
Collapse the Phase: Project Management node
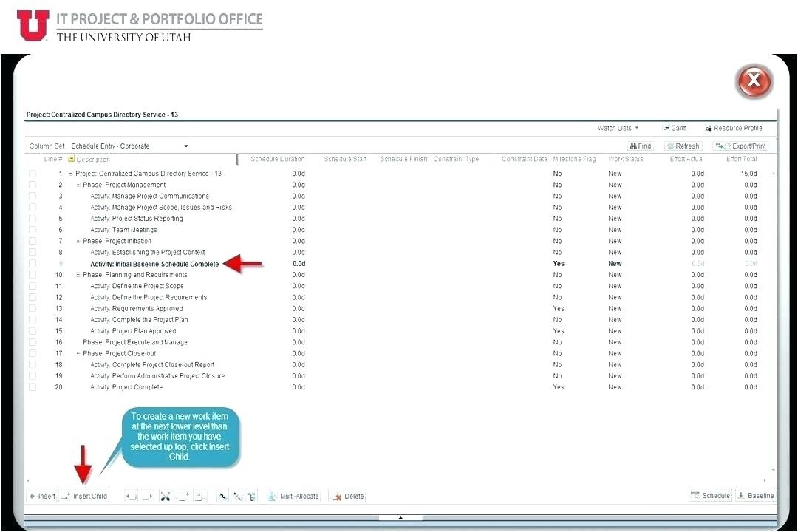click(x=78, y=185)
